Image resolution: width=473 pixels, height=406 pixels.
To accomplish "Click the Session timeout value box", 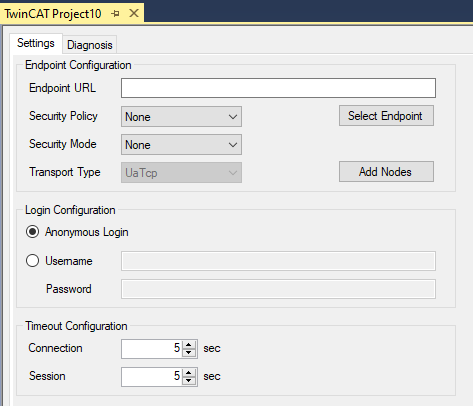I will (152, 377).
